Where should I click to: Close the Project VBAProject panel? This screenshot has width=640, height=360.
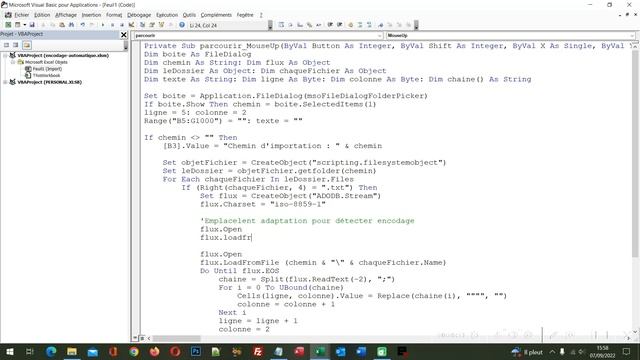tap(124, 35)
